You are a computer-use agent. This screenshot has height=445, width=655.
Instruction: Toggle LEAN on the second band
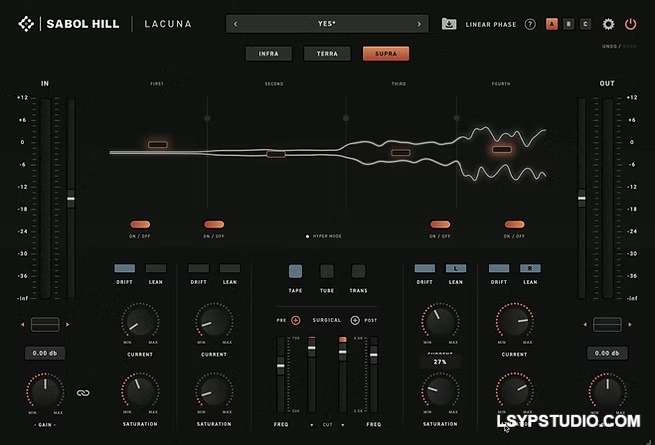point(230,268)
